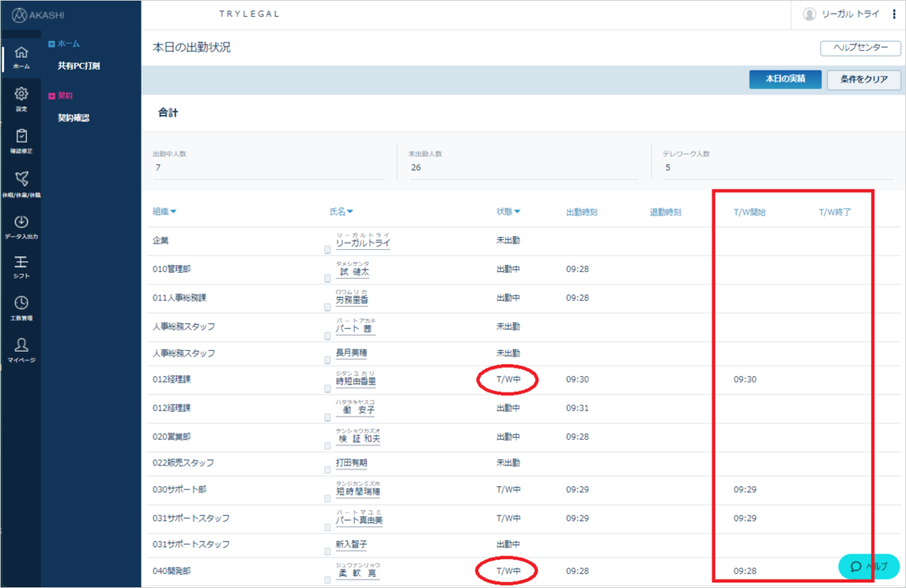The image size is (906, 588).
Task: Click the small icon beside パート真由美
Action: click(327, 528)
